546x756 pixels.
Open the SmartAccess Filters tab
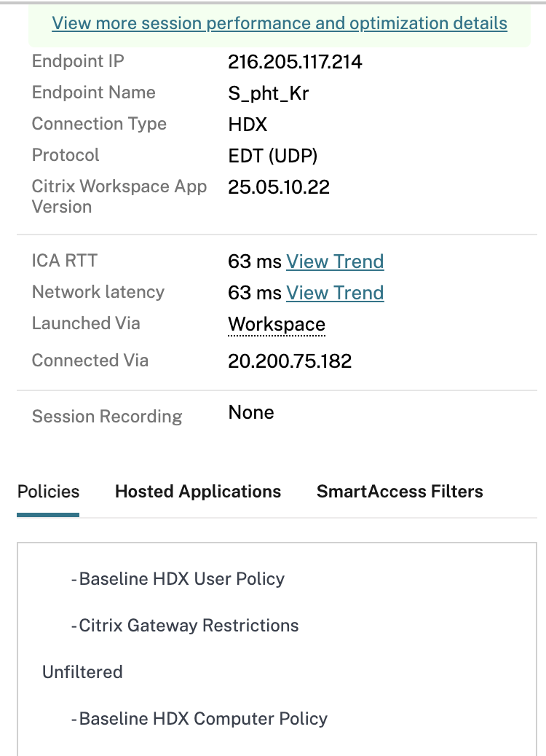pyautogui.click(x=400, y=492)
